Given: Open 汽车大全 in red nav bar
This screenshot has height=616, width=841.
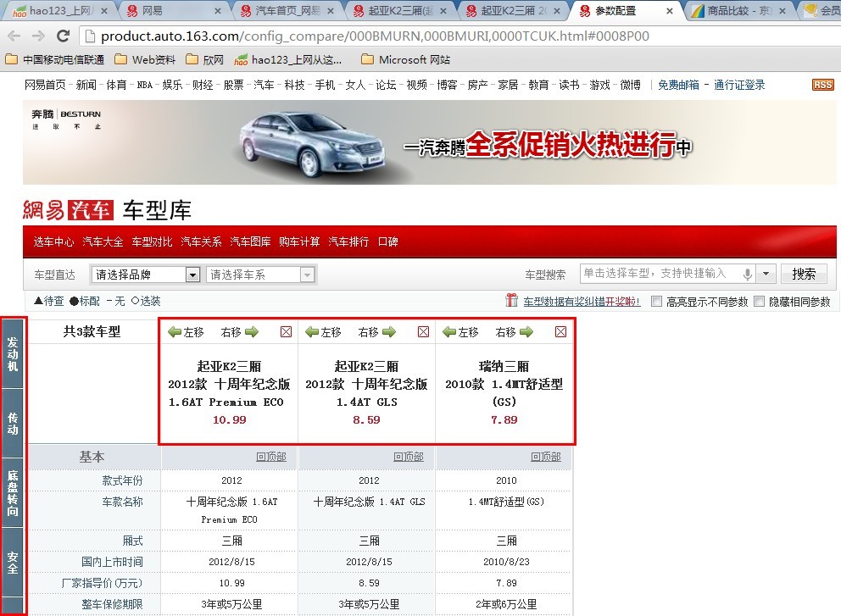Looking at the screenshot, I should [103, 241].
